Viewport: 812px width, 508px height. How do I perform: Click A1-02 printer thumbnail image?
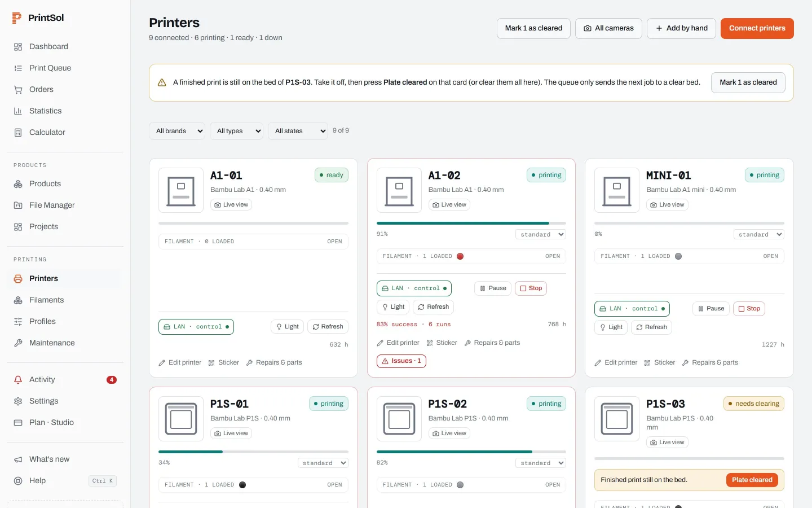tap(399, 190)
